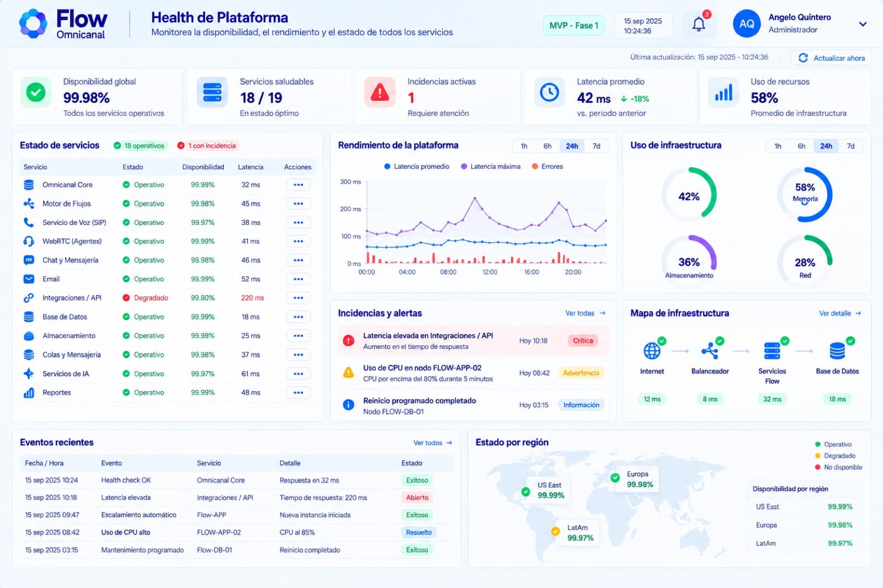This screenshot has height=588, width=883.
Task: Expand the user profile dropdown chevron
Action: (x=863, y=24)
